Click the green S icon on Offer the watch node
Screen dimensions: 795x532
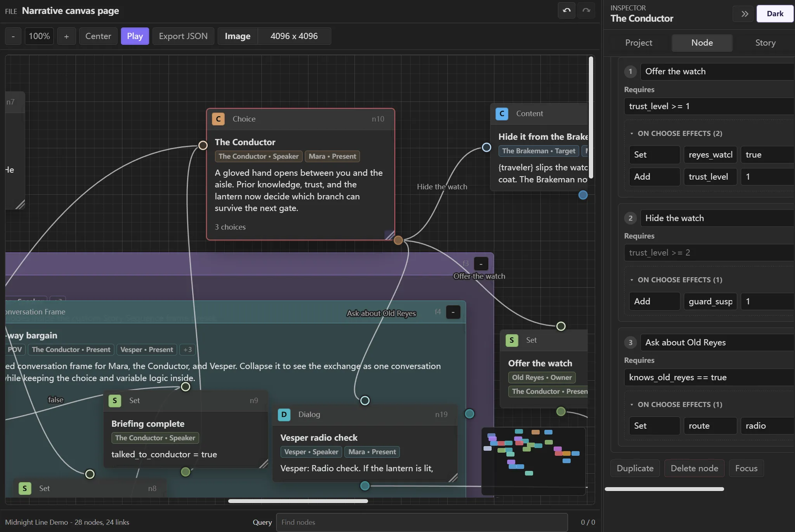pos(512,340)
